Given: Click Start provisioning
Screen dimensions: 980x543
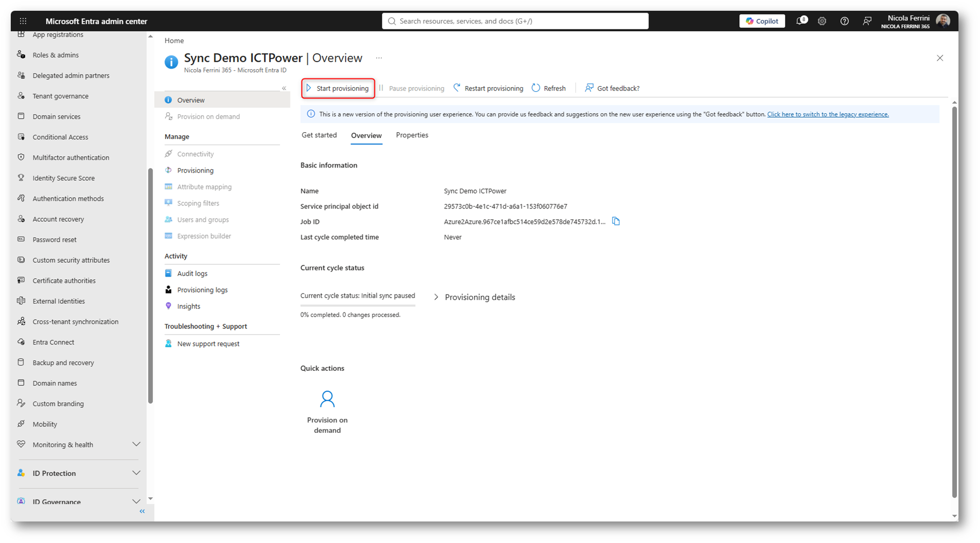Looking at the screenshot, I should pos(338,88).
